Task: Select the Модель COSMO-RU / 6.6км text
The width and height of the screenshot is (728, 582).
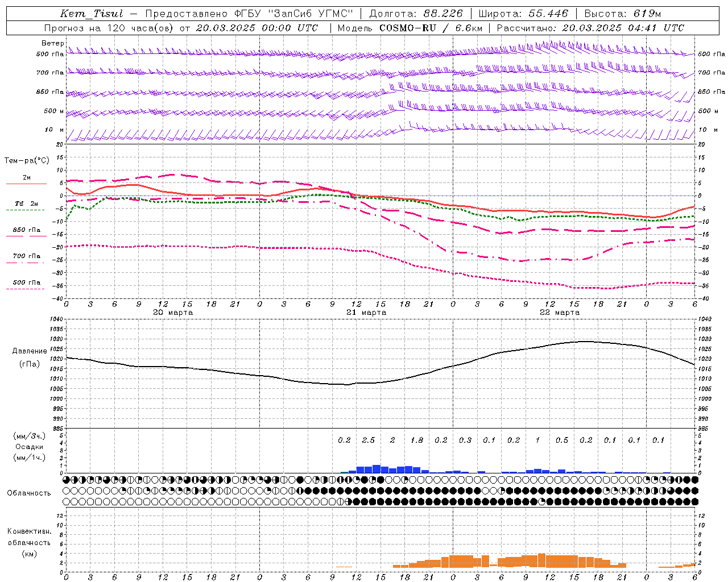Action: (x=410, y=28)
